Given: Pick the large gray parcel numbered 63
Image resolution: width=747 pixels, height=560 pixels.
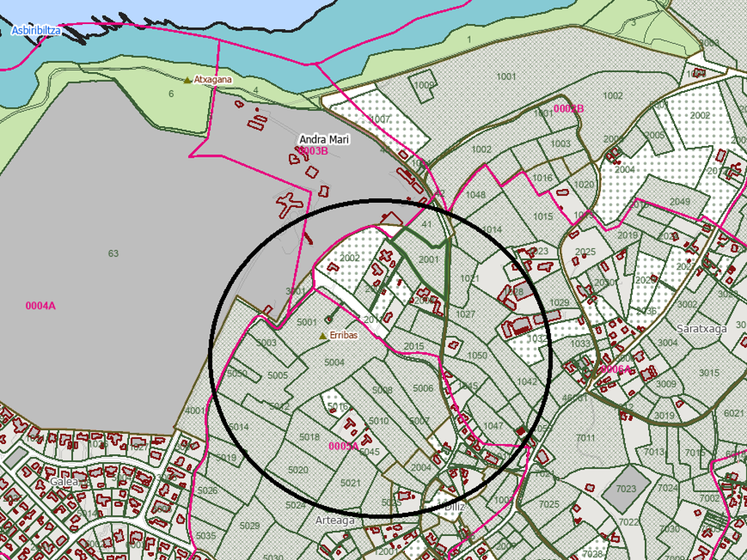Looking at the screenshot, I should point(113,254).
